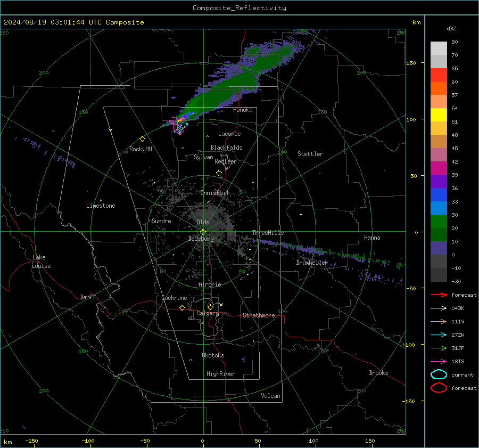Click the RockyMH label
The height and width of the screenshot is (448, 479).
click(141, 149)
